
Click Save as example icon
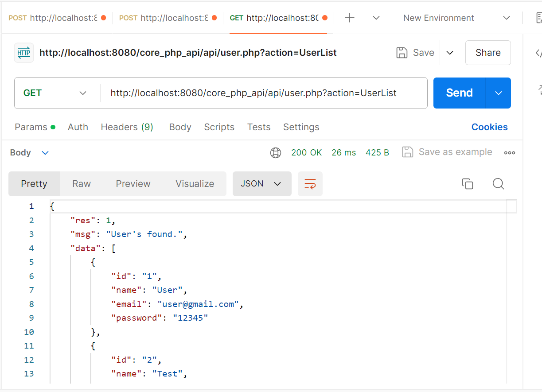(x=408, y=152)
